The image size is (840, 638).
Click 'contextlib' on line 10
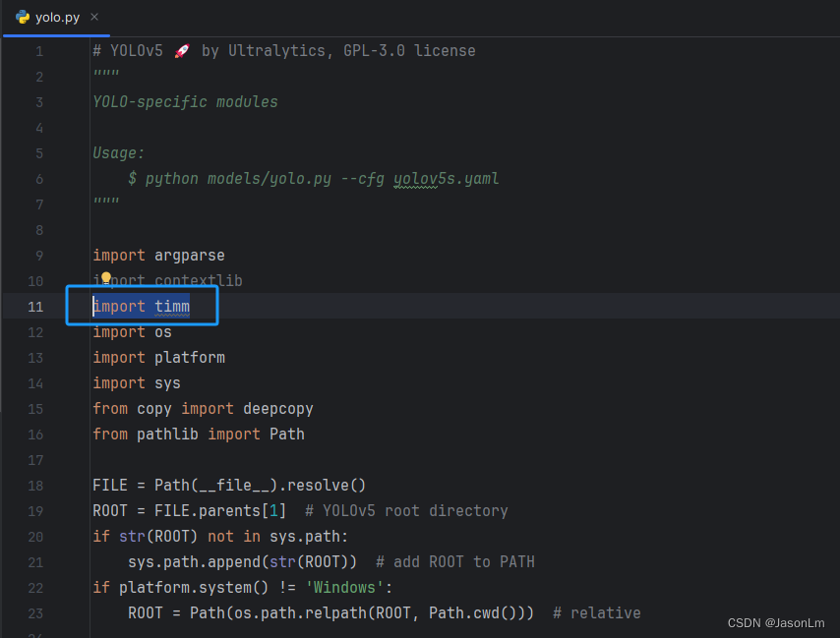199,280
